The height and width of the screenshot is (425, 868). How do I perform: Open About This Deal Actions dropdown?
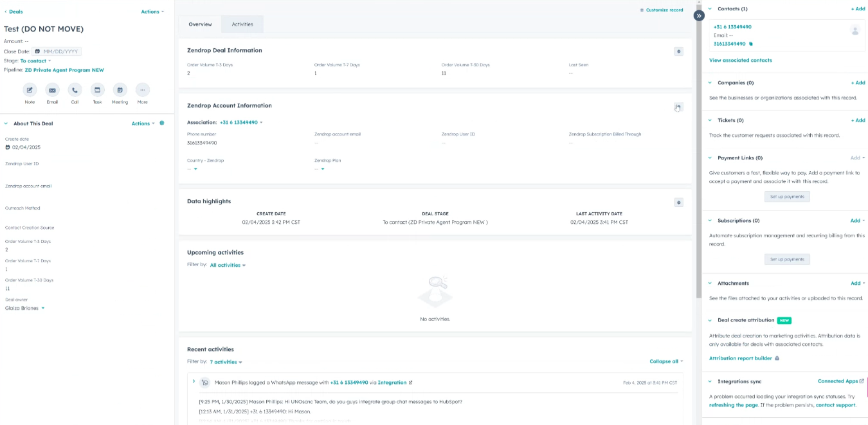click(x=143, y=123)
